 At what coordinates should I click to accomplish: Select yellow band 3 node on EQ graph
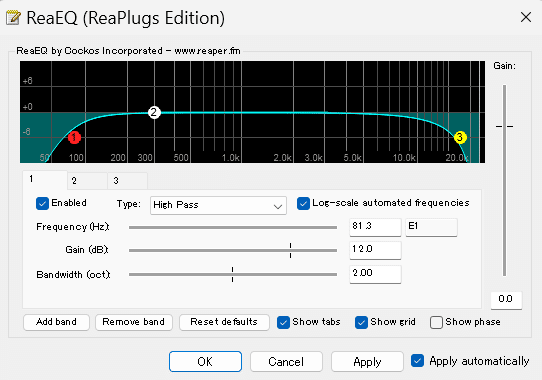point(460,137)
